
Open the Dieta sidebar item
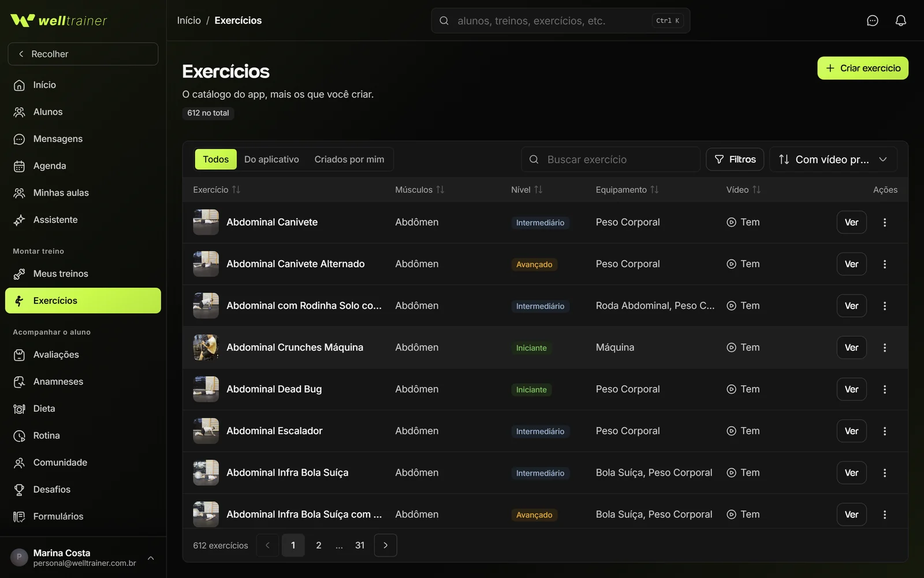click(83, 409)
